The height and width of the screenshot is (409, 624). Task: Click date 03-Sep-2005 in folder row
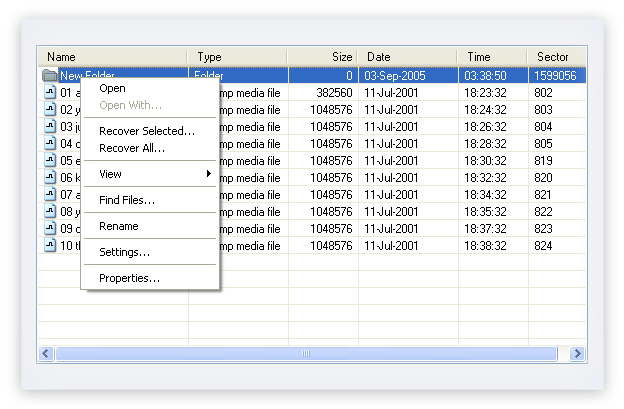tap(395, 76)
